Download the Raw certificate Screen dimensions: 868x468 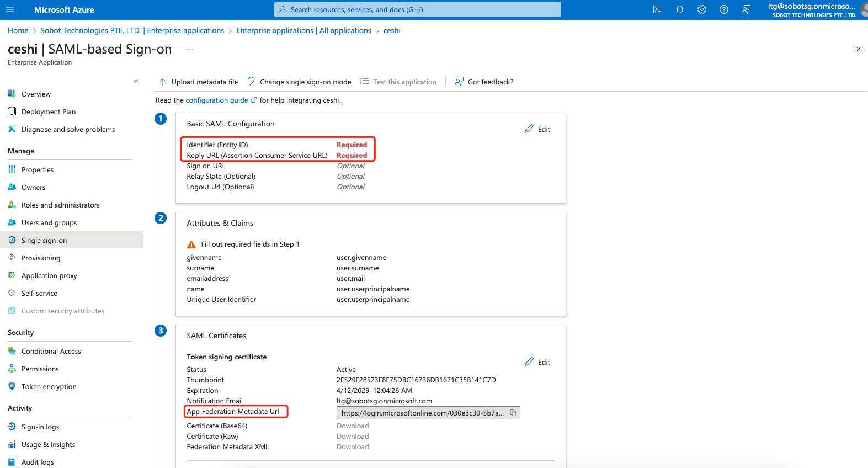click(353, 436)
